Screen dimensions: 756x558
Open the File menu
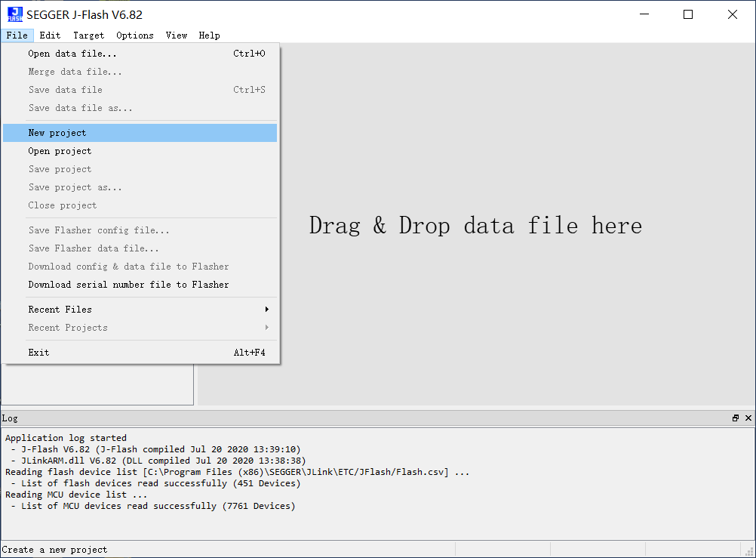coord(17,35)
